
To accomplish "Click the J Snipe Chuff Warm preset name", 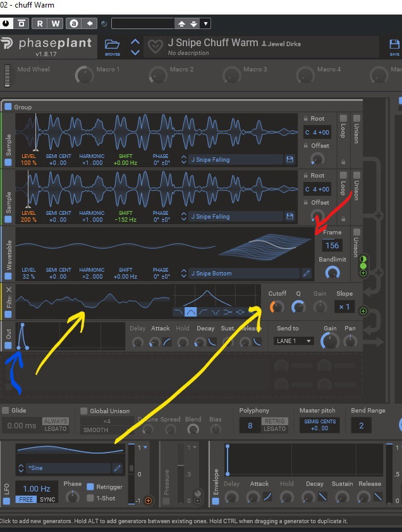I will point(213,43).
